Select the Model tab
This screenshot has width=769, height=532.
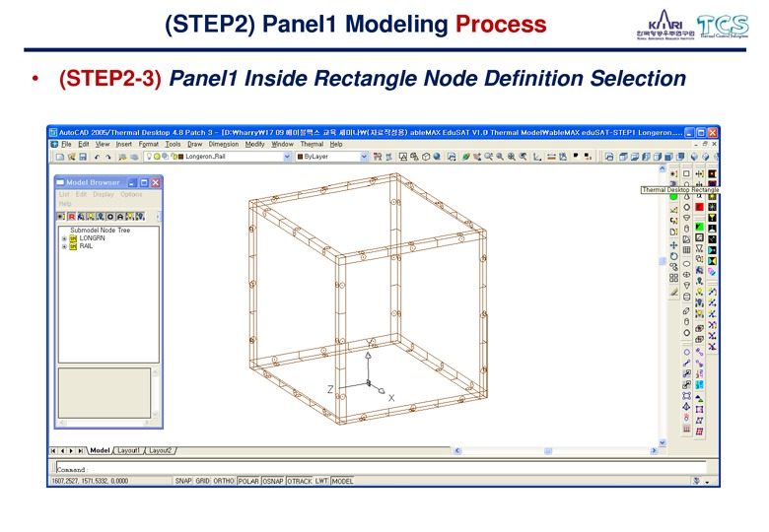pos(100,450)
